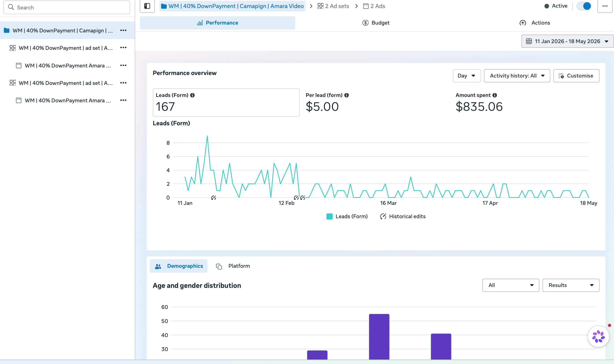This screenshot has height=364, width=614.
Task: Click the Active status label
Action: [559, 6]
